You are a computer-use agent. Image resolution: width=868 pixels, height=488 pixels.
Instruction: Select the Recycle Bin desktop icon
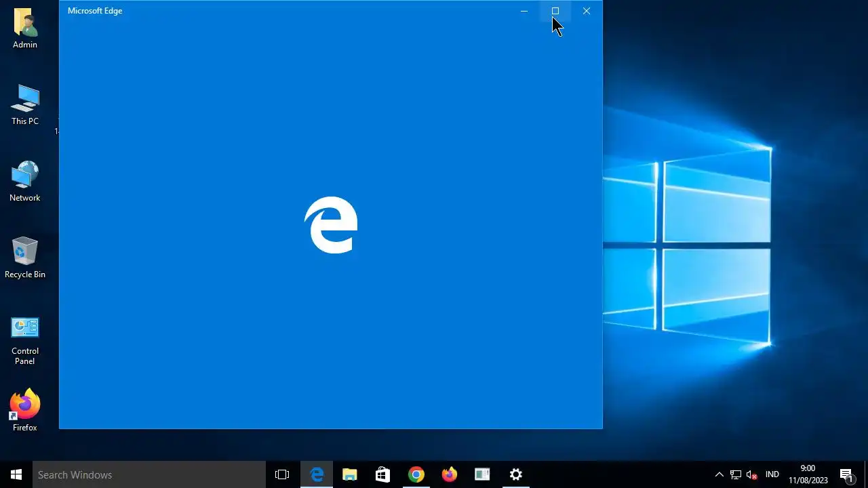(25, 258)
